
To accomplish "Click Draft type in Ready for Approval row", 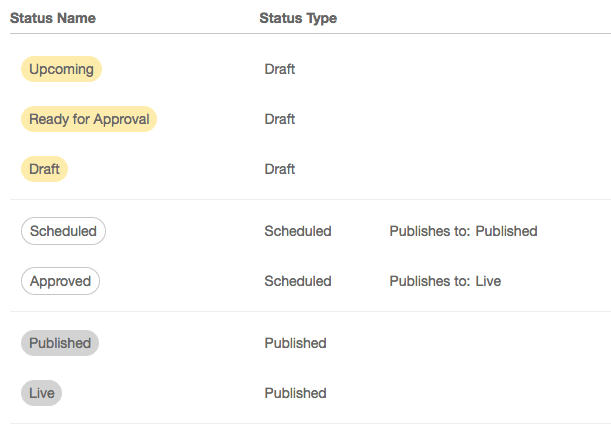I will tap(280, 119).
